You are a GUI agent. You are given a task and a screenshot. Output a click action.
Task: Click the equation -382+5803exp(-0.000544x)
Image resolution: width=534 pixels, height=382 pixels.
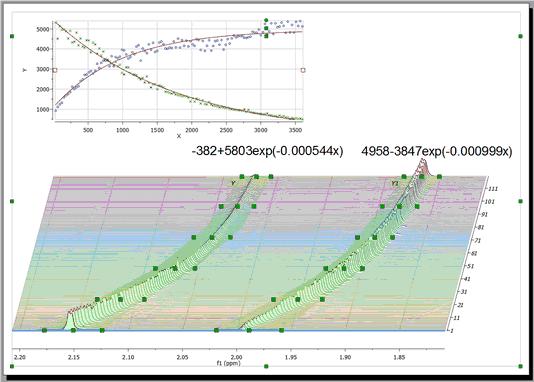pyautogui.click(x=268, y=150)
